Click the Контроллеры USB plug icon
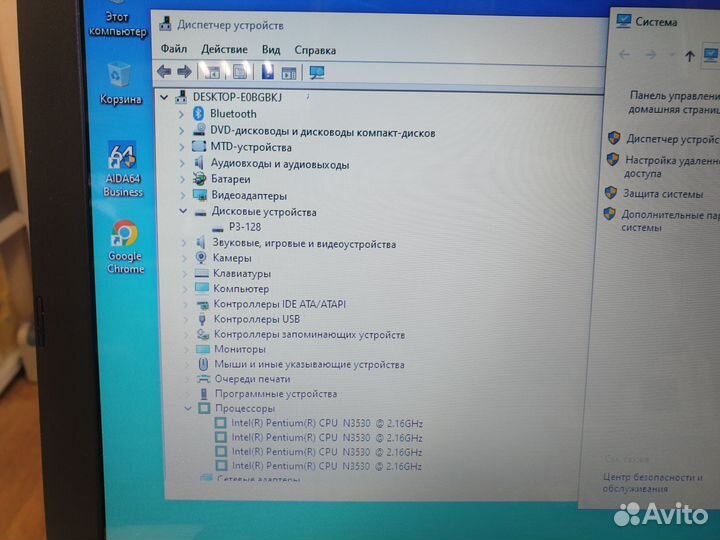Viewport: 720px width, 540px height. point(202,319)
